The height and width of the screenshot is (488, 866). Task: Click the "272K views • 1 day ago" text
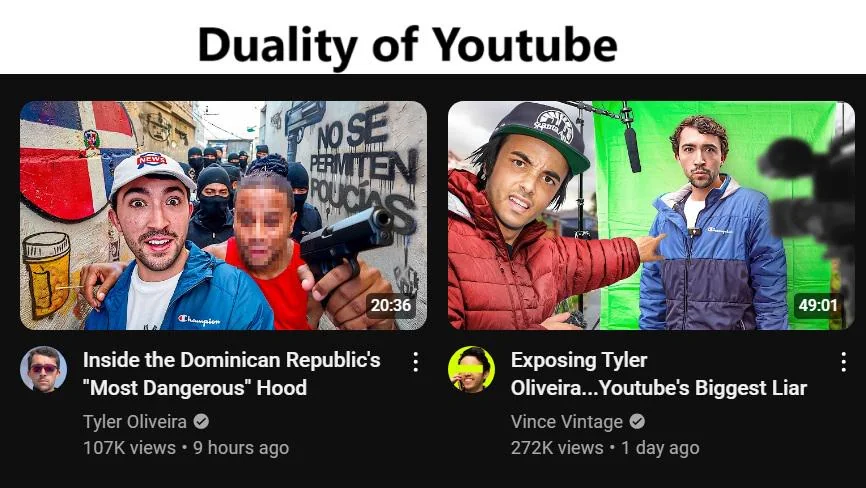pos(605,448)
